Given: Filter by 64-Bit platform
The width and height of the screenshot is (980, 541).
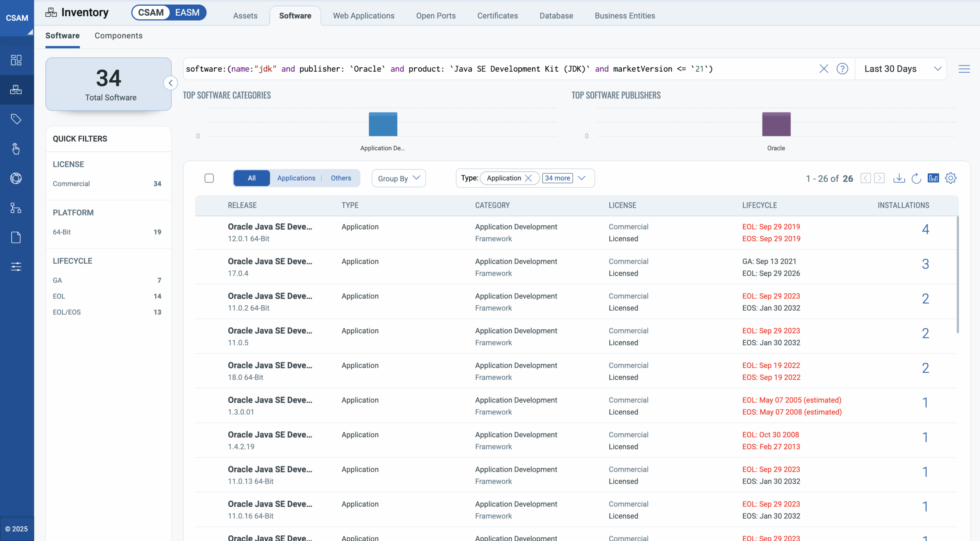Looking at the screenshot, I should 107,232.
